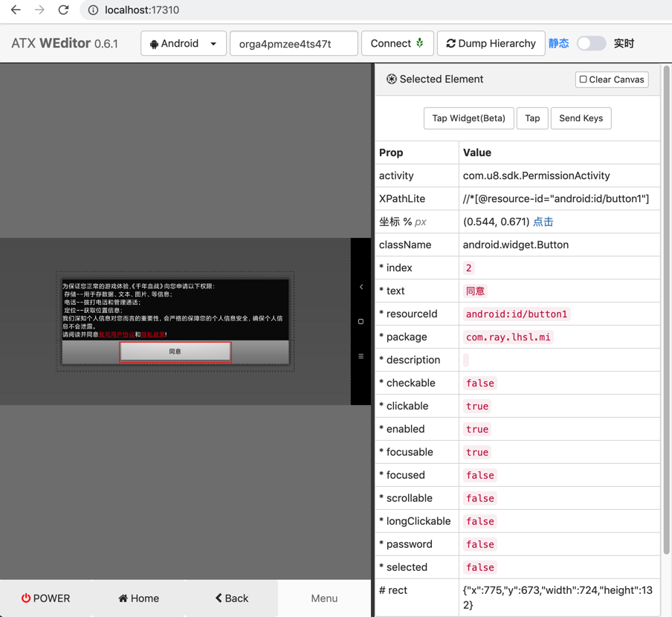
Task: Click the clickable value true
Action: [x=477, y=406]
